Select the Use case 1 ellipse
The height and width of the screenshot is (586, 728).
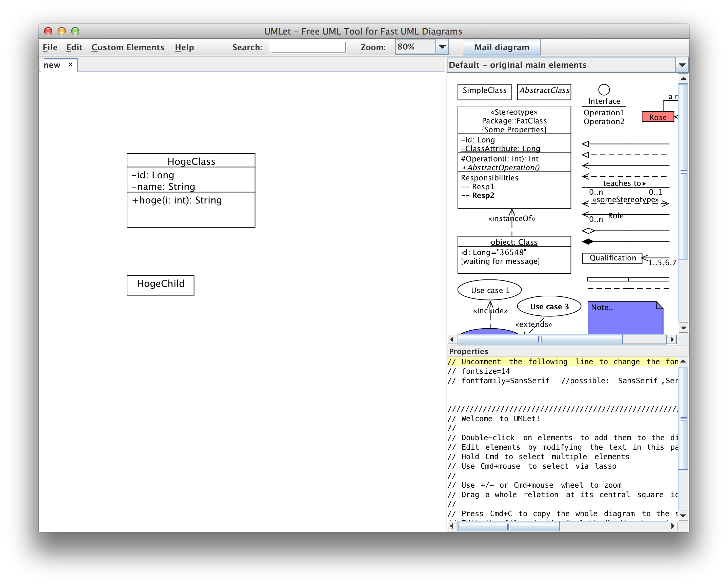(489, 290)
